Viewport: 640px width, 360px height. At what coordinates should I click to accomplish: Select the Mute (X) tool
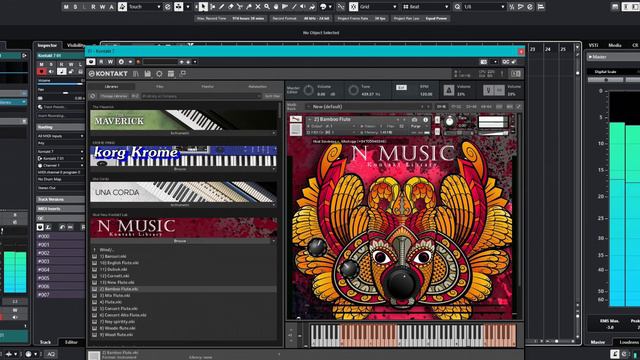click(258, 7)
